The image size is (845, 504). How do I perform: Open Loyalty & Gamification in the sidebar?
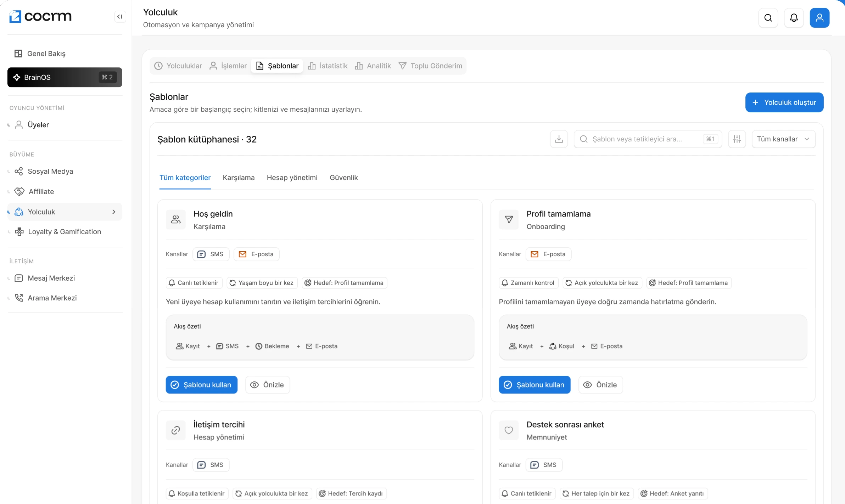coord(65,232)
